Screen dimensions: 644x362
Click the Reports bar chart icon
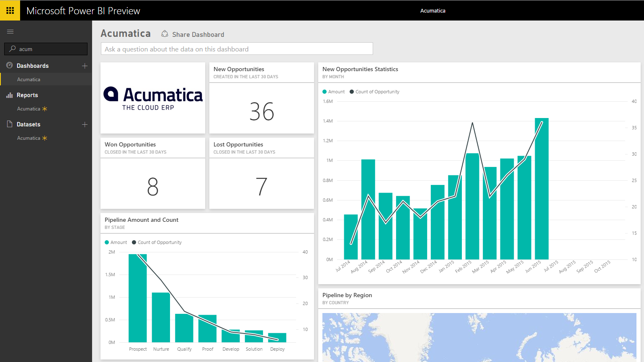coord(10,95)
